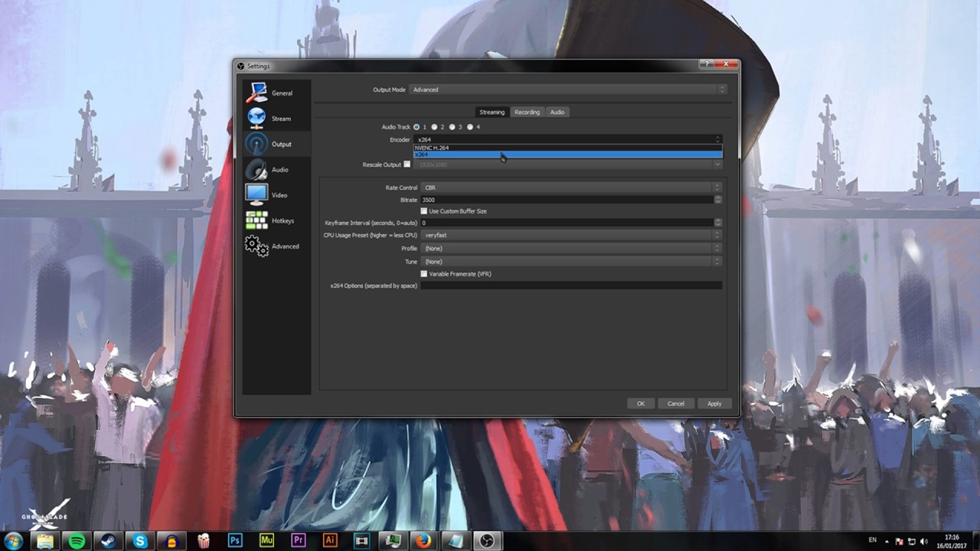Adjust the Bitrate stepper arrows

(718, 200)
